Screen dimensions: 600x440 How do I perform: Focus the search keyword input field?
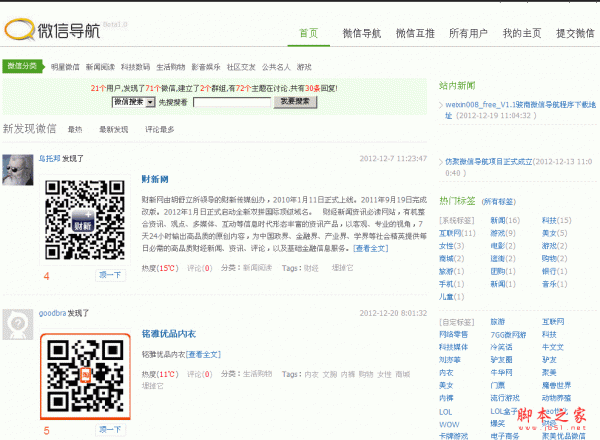click(232, 102)
